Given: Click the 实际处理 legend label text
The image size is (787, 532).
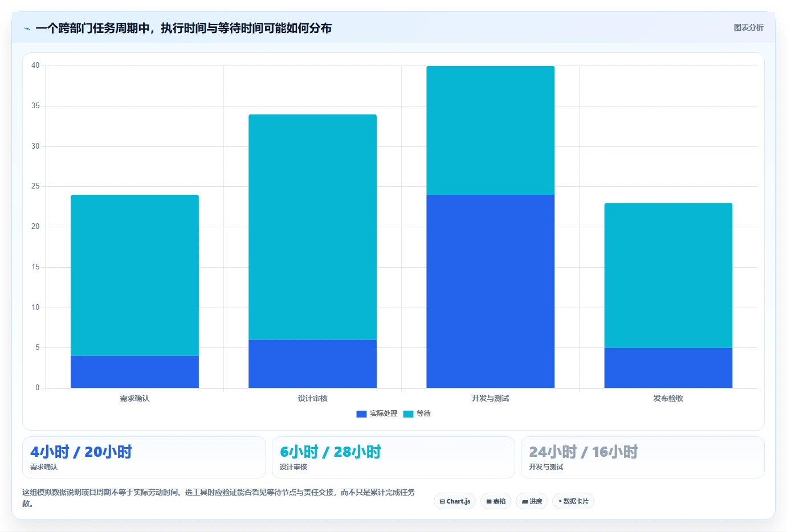Looking at the screenshot, I should (x=384, y=414).
